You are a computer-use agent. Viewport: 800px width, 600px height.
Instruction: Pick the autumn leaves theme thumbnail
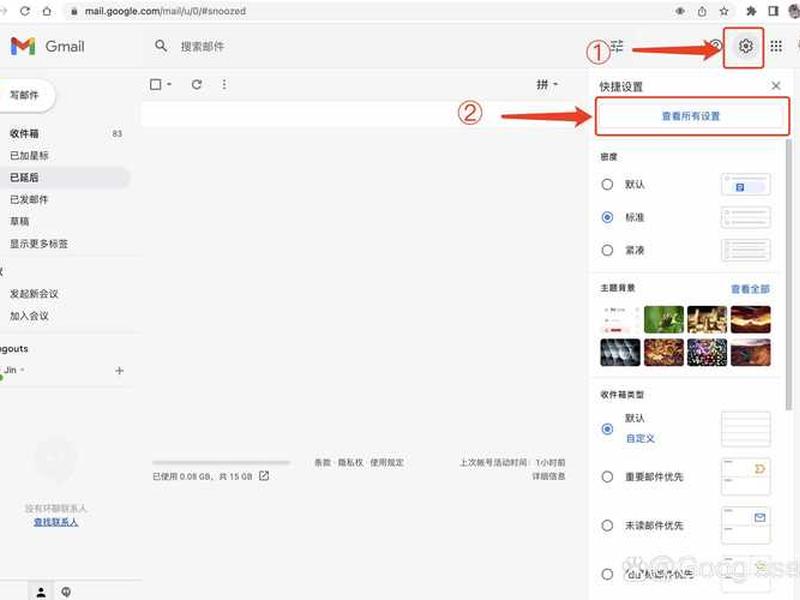[x=663, y=352]
